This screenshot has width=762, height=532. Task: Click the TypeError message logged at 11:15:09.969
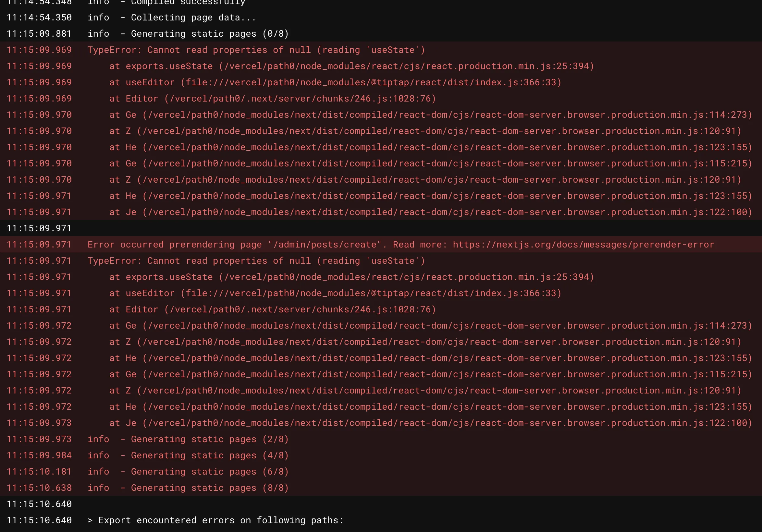[x=256, y=50]
